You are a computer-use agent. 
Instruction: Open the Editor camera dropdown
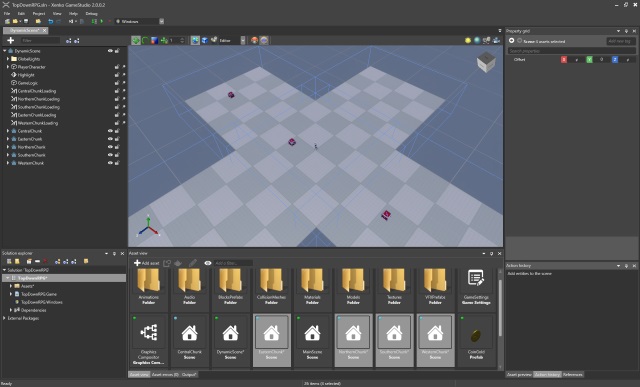(243, 40)
